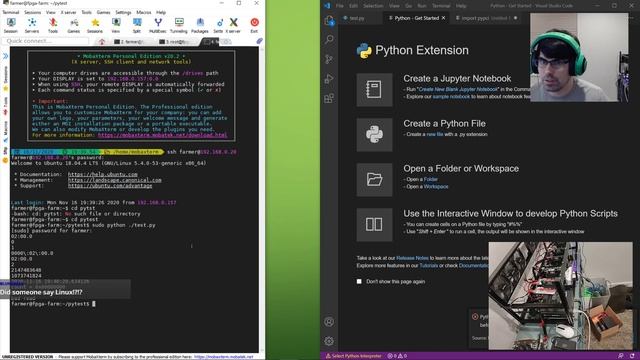Click the subscribe link in MobaXterm footer
Screen dimensions: 640x360
click(223, 357)
